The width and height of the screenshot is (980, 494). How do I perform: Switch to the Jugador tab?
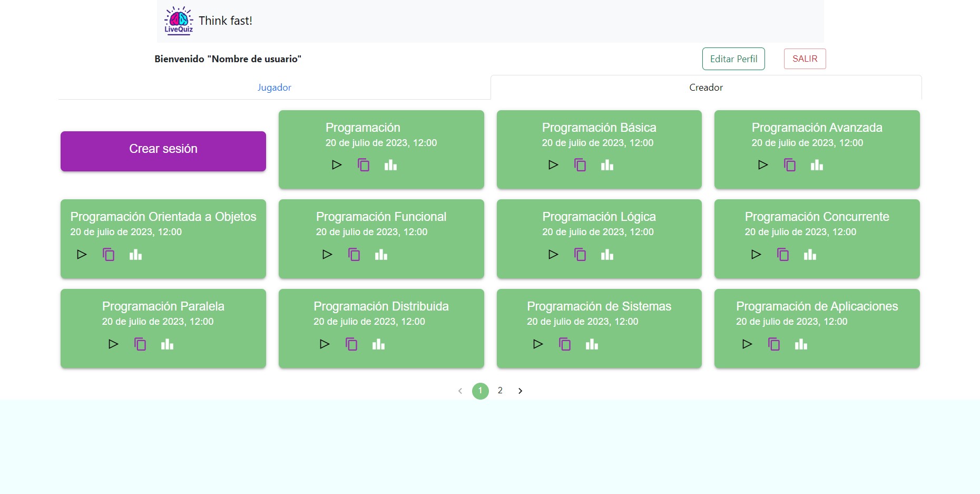pyautogui.click(x=274, y=88)
